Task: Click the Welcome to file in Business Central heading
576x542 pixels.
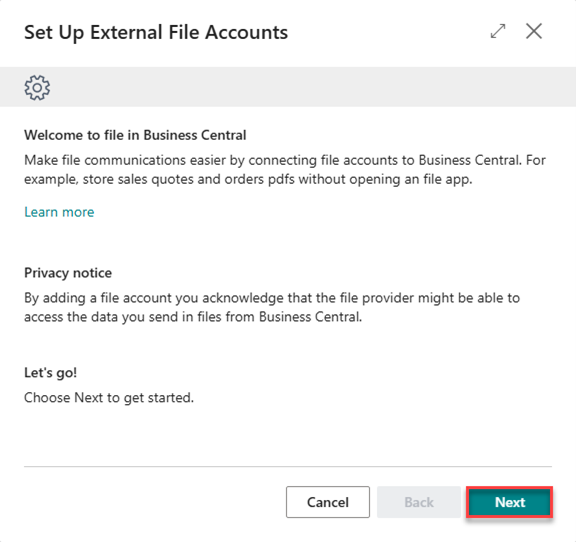Action: click(135, 135)
